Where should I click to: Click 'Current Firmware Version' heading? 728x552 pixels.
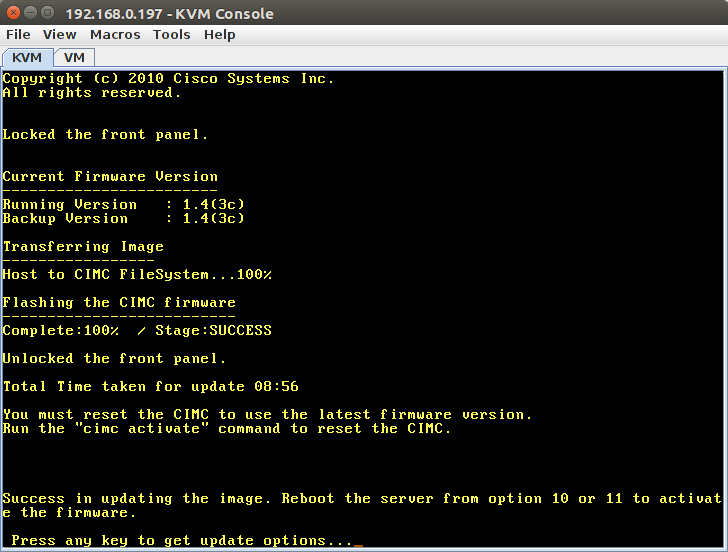(110, 176)
